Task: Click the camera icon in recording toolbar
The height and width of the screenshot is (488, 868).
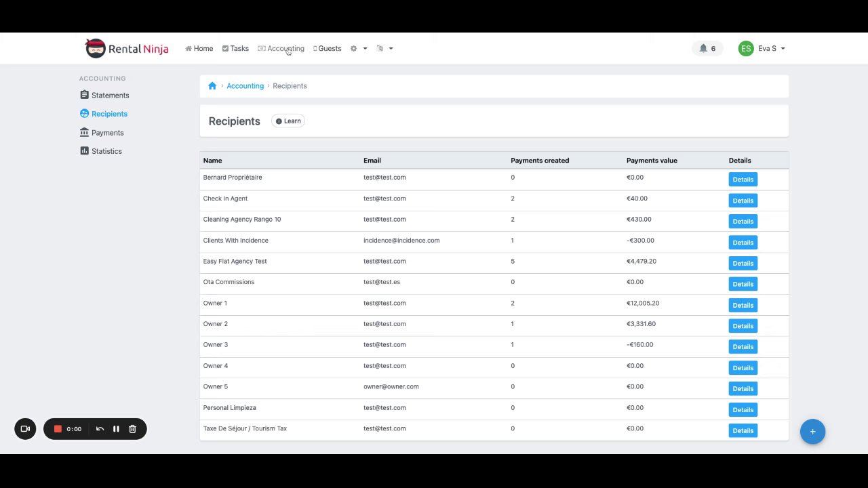Action: (25, 429)
